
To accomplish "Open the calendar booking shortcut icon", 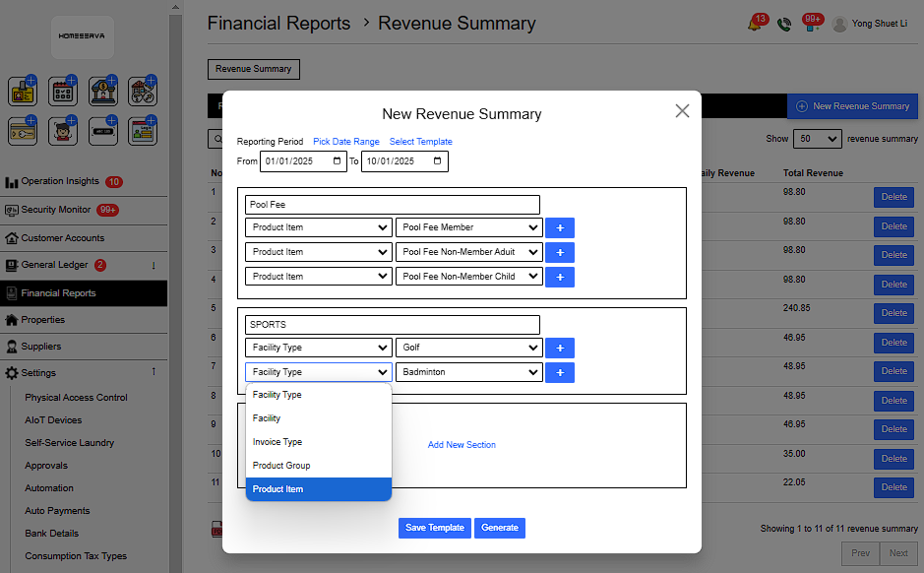I will click(x=63, y=92).
